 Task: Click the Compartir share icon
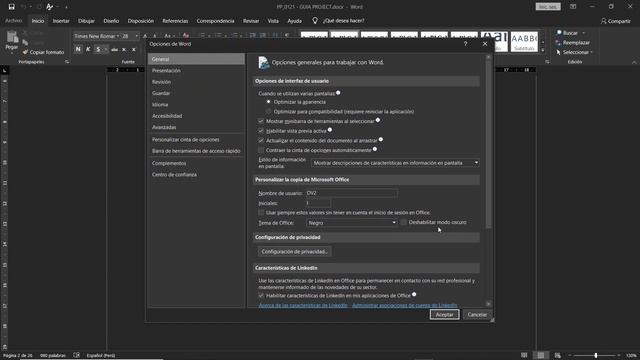603,21
